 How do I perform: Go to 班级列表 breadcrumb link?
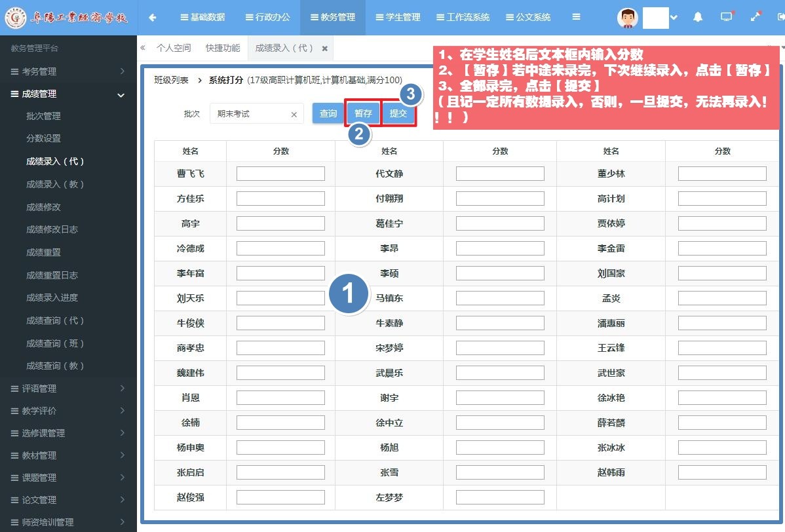[171, 80]
